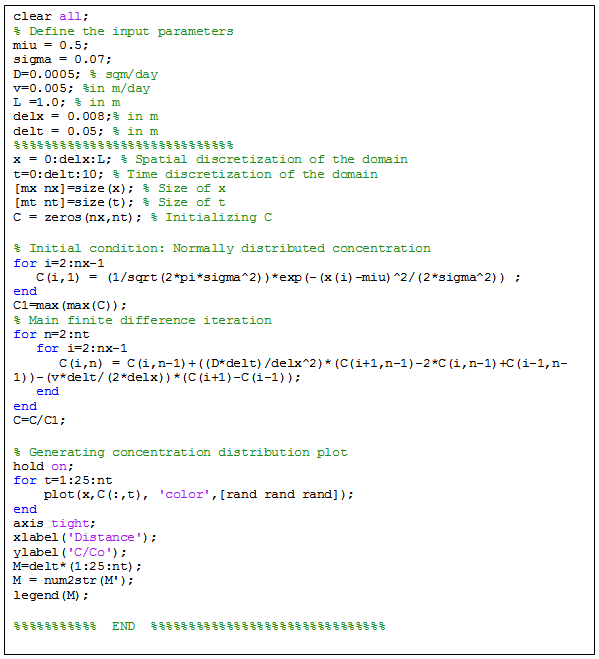This screenshot has width=599, height=659.
Task: Click the 'hold on;' statement
Action: click(x=43, y=467)
